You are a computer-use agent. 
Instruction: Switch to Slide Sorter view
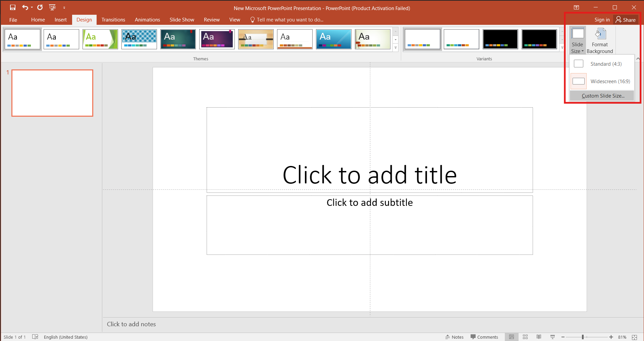click(x=525, y=337)
